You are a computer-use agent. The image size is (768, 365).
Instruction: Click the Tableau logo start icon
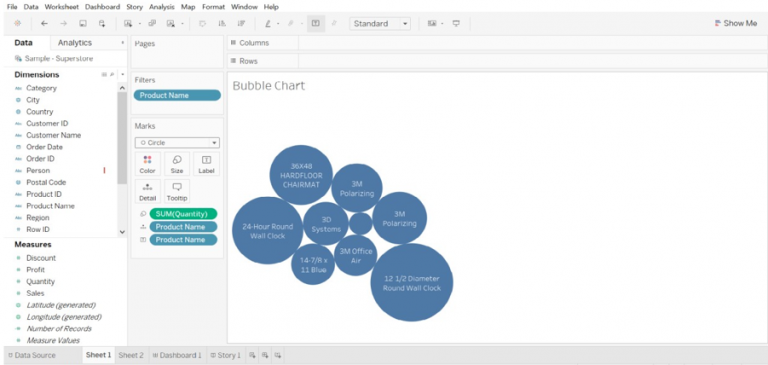(17, 24)
